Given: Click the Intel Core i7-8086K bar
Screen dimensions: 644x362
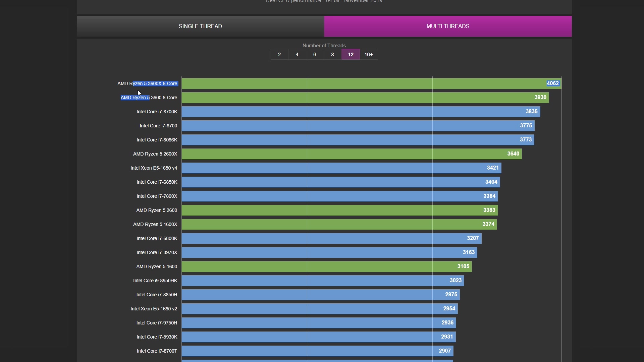Looking at the screenshot, I should click(x=358, y=140).
